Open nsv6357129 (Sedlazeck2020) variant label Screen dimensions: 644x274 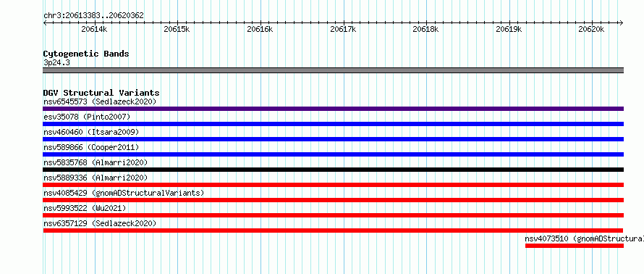[x=100, y=223]
